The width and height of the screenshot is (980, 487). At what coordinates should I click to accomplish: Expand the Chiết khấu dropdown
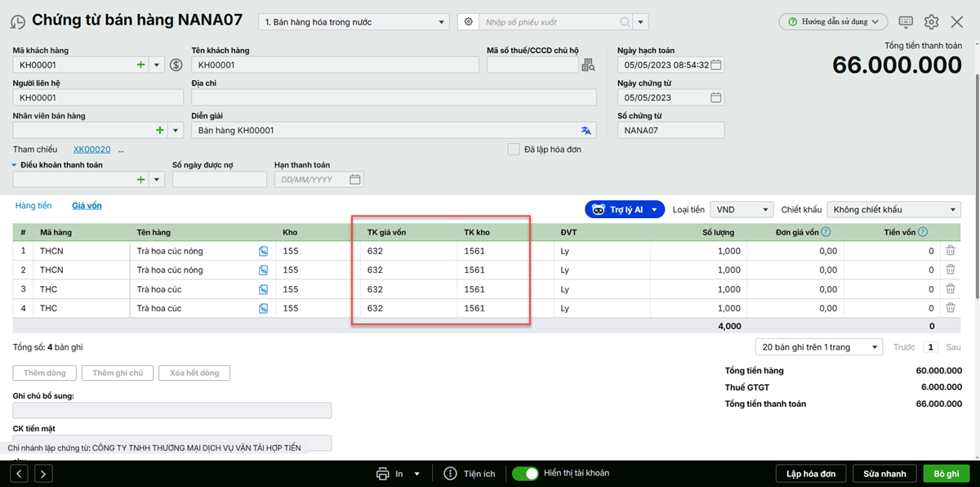coord(893,210)
